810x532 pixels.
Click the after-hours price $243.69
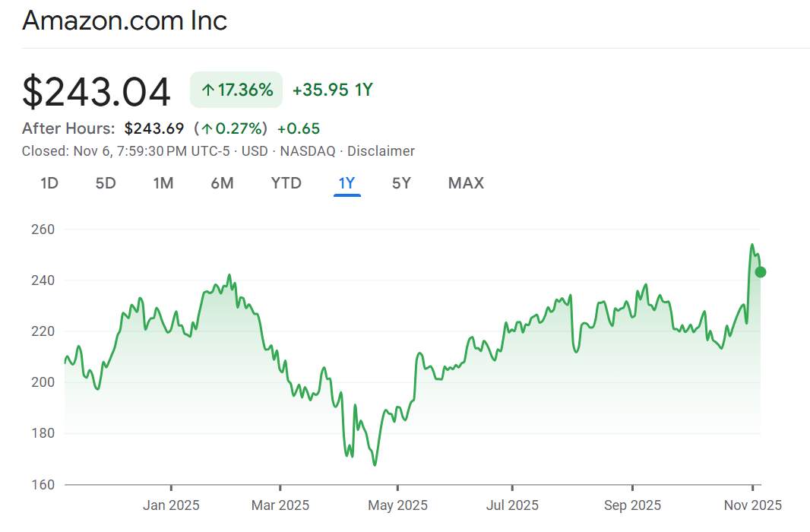[x=154, y=128]
